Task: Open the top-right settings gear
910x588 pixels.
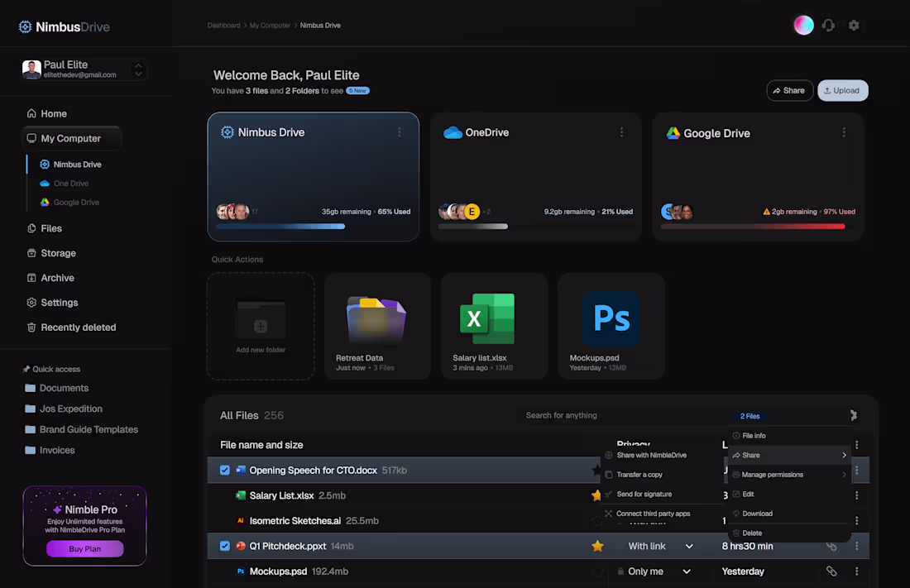Action: 853,25
